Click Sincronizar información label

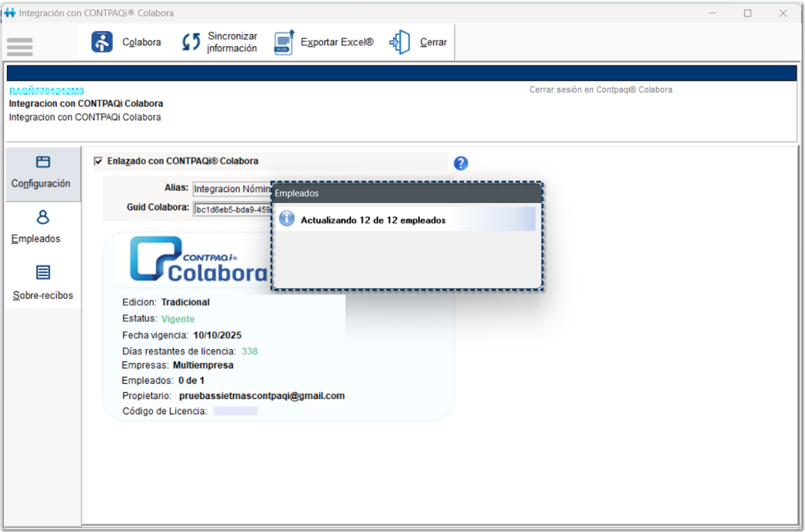coord(232,43)
